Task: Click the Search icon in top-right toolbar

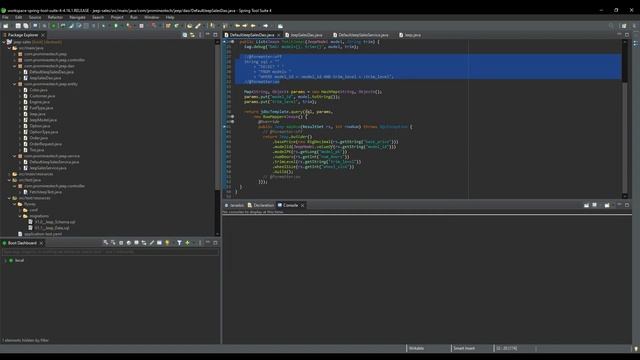Action: tap(611, 26)
